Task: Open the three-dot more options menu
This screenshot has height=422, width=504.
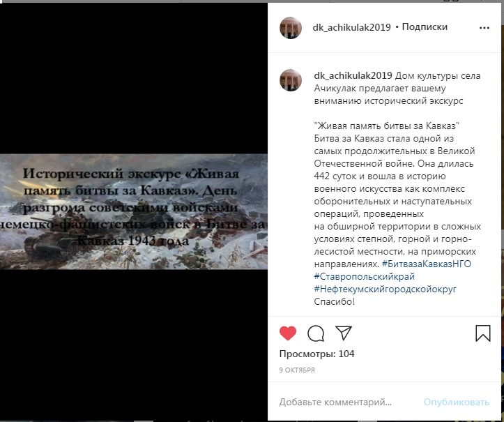Action: pyautogui.click(x=484, y=28)
